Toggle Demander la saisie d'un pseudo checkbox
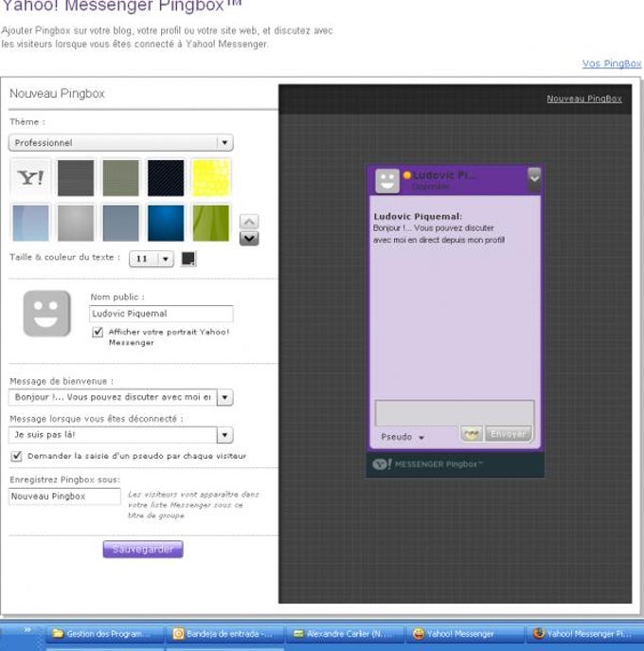Viewport: 644px width, 651px height. tap(17, 456)
